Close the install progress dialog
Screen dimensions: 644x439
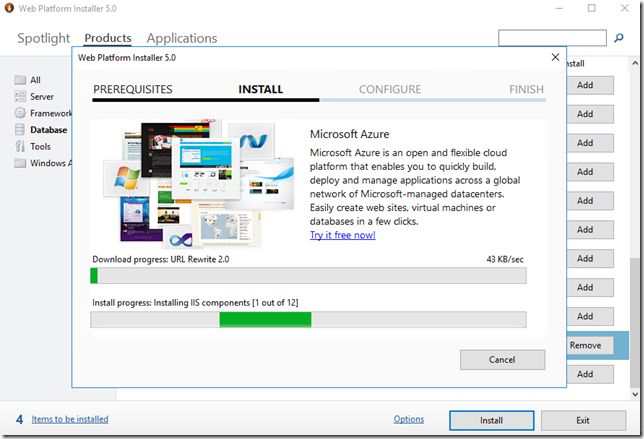[x=555, y=57]
